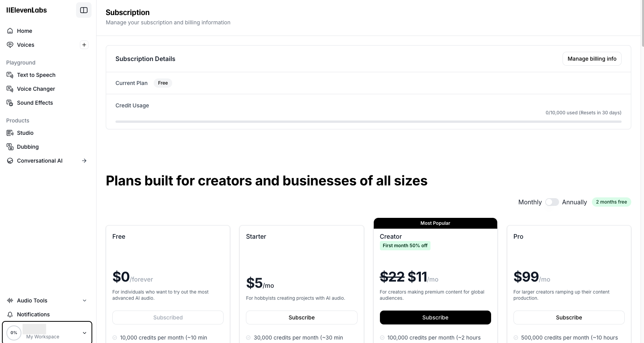
Task: Add a new voice with plus icon
Action: 84,45
